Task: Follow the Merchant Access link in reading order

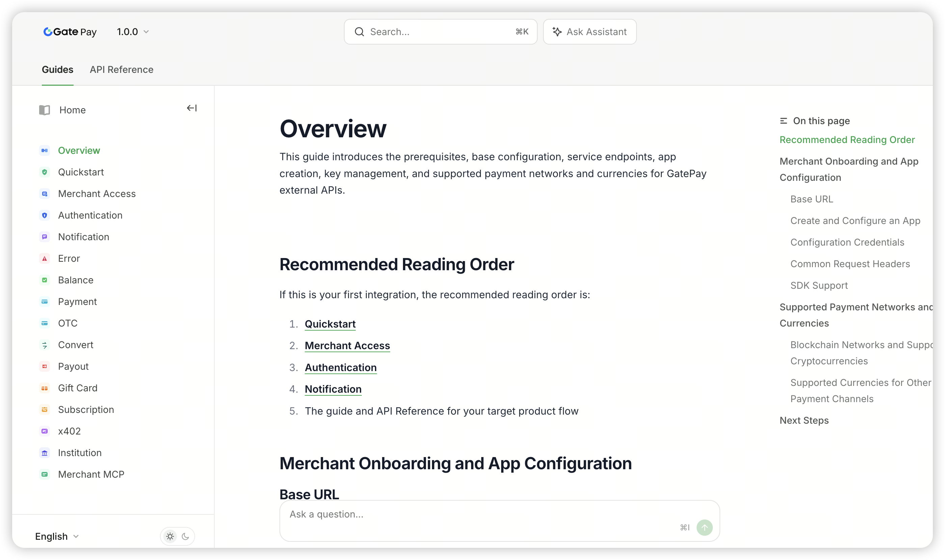Action: click(347, 345)
